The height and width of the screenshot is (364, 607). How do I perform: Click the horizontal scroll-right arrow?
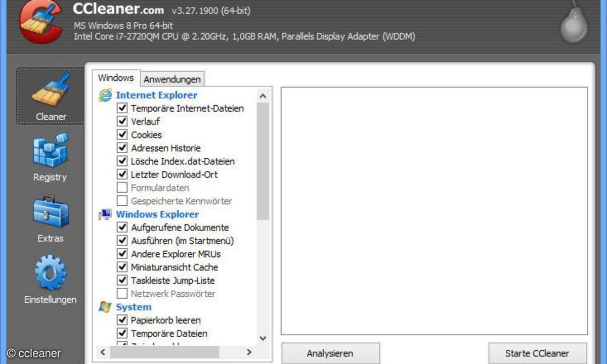click(249, 352)
